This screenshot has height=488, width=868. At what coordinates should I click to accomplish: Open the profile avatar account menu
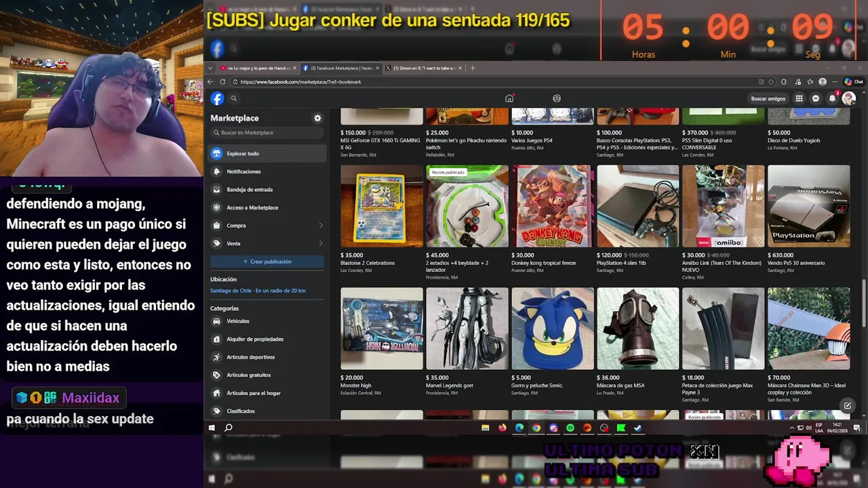pos(848,98)
